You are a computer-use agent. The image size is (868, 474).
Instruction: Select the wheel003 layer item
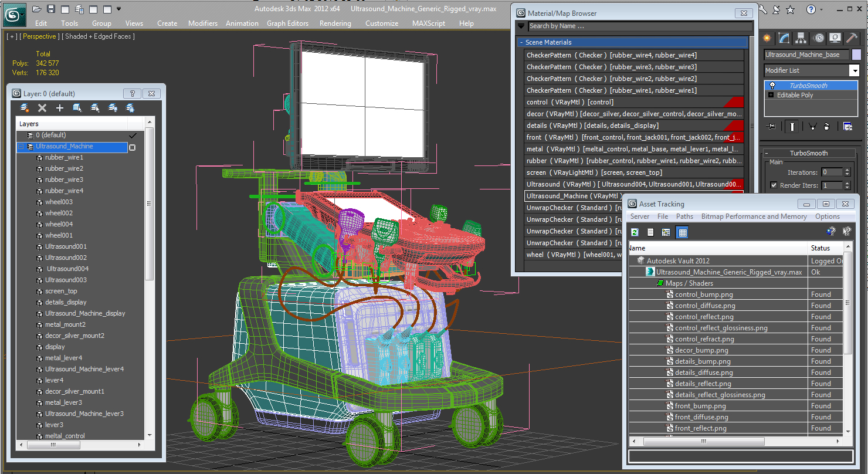pyautogui.click(x=59, y=202)
